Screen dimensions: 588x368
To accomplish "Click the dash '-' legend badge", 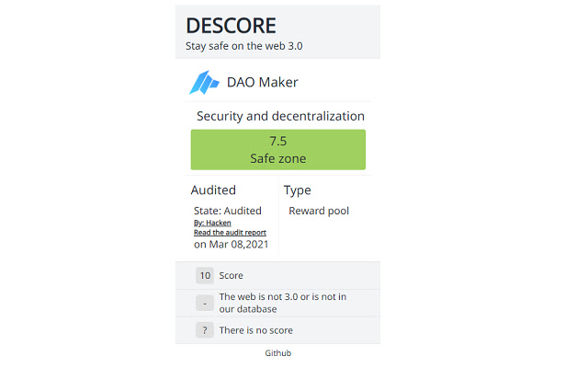I will pyautogui.click(x=205, y=303).
